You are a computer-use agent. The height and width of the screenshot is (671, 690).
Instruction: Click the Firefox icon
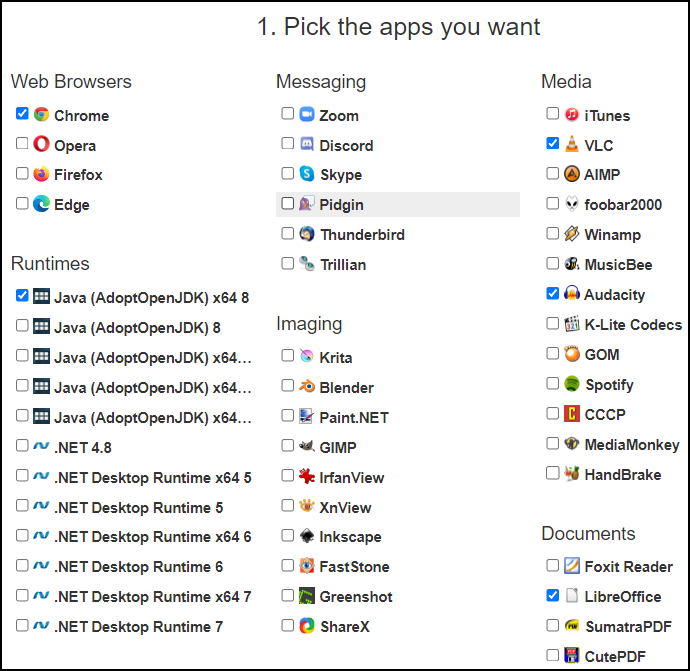click(x=41, y=174)
